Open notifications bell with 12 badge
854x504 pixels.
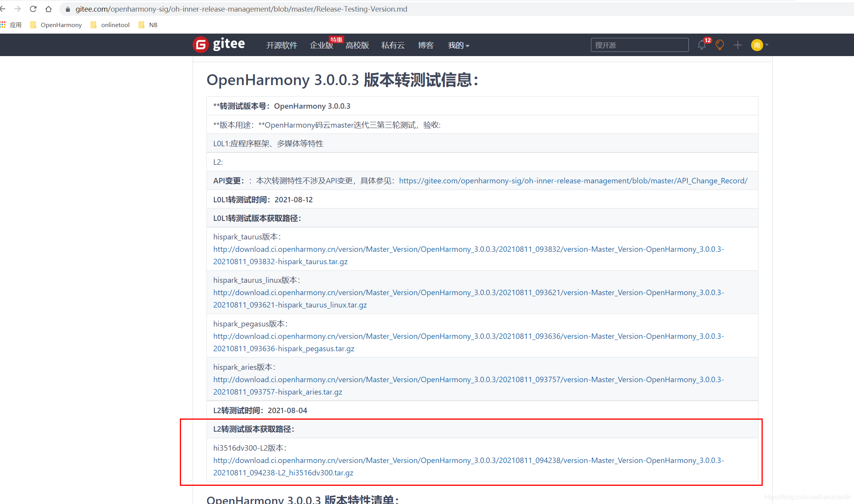[x=702, y=45]
